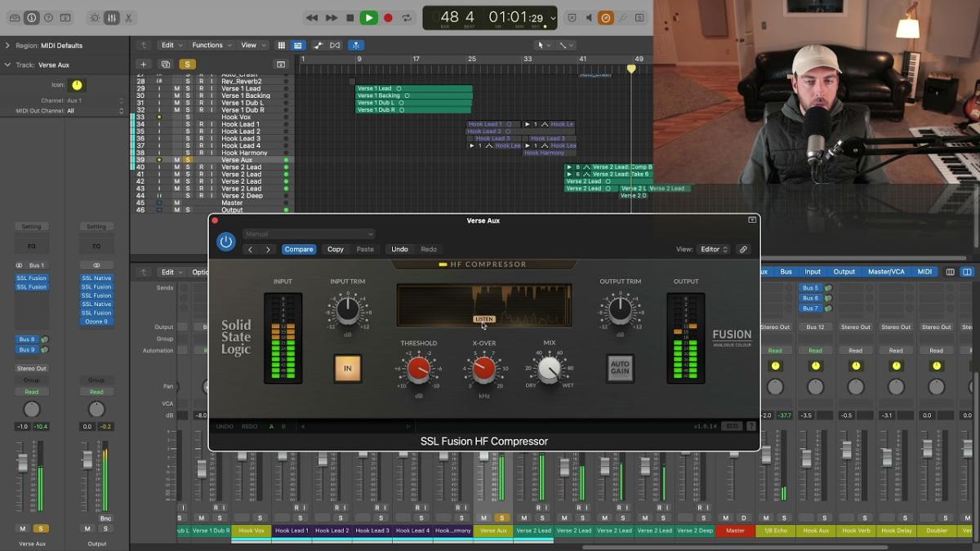Go to next preset arrow
The height and width of the screenshot is (551, 980).
267,249
